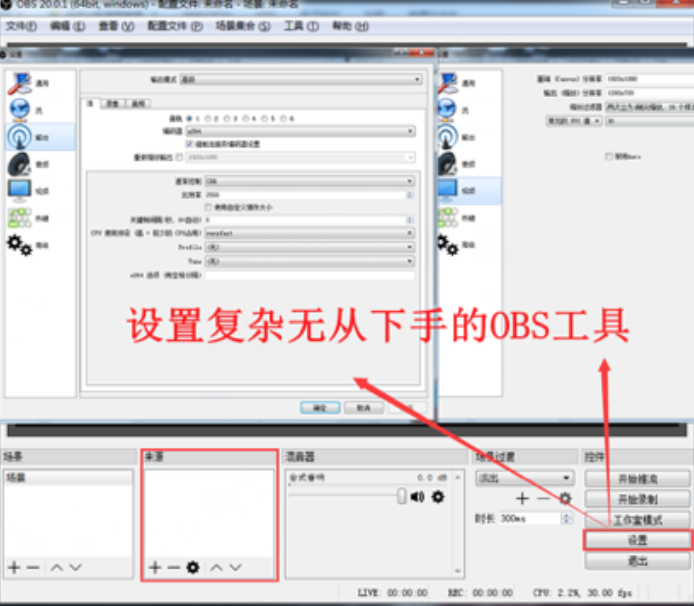
Task: Open the common FPS values dropdown in right window
Action: coord(574,121)
